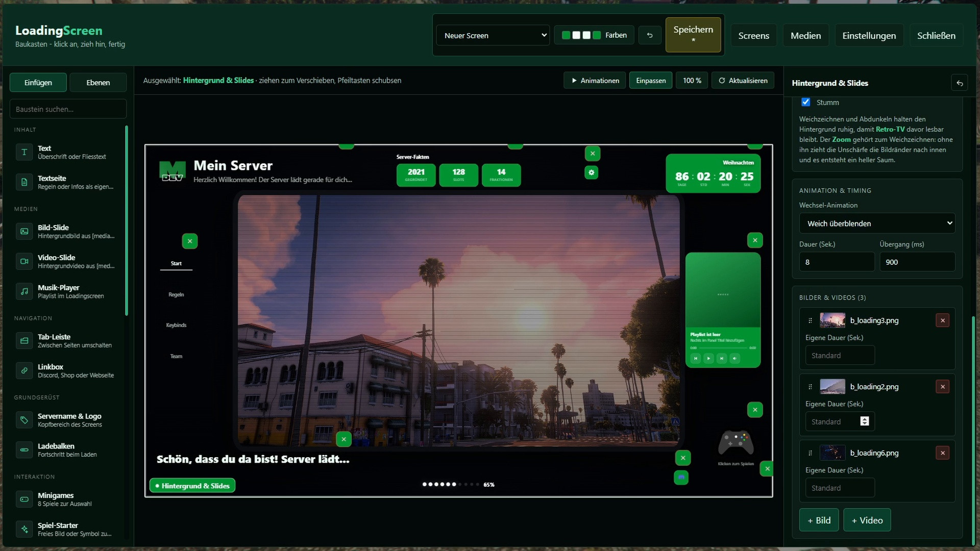980x551 pixels.
Task: Click the b_loading3.png thumbnail
Action: pos(832,320)
